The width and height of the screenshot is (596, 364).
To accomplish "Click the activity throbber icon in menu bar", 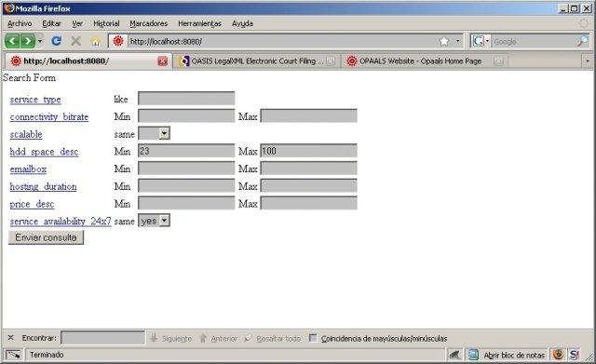I will tap(583, 23).
